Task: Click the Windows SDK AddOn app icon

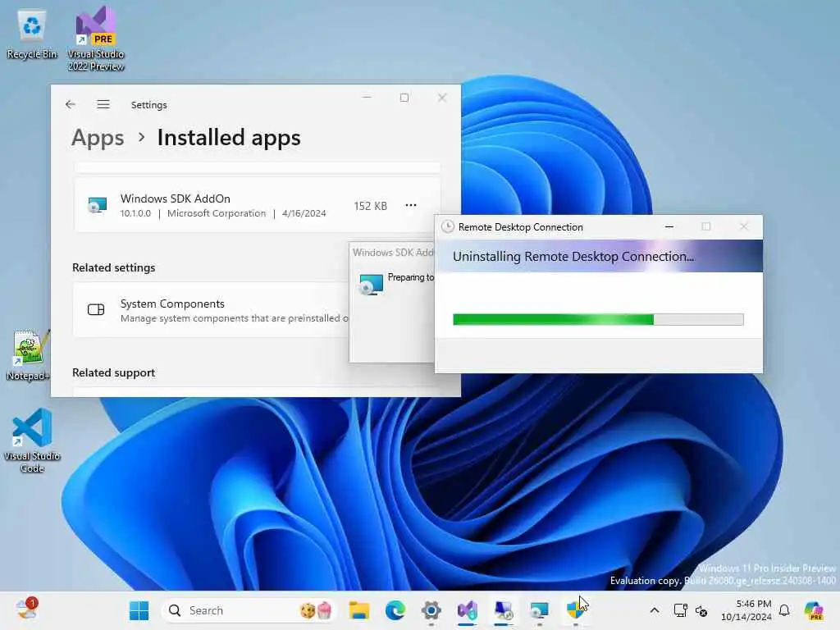Action: [x=97, y=206]
